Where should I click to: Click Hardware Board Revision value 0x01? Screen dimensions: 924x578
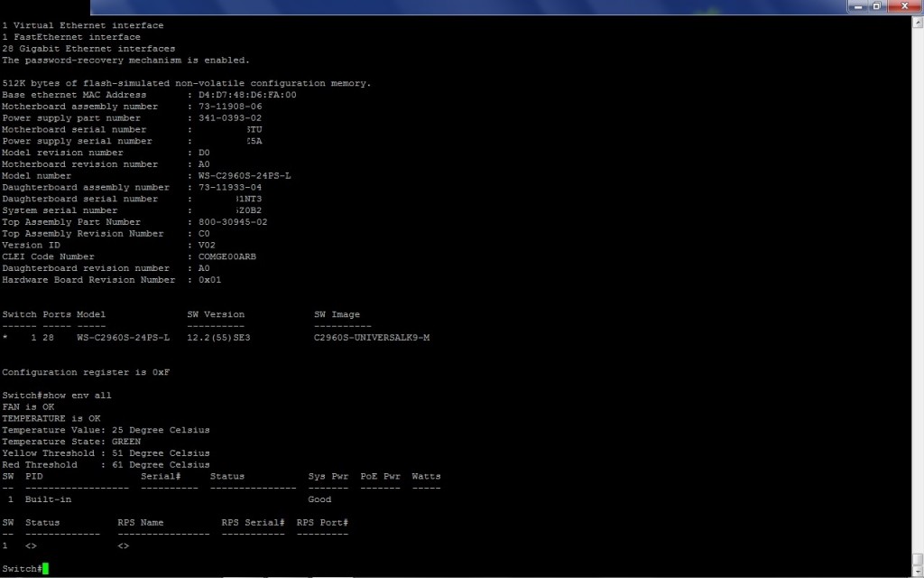[x=209, y=280]
